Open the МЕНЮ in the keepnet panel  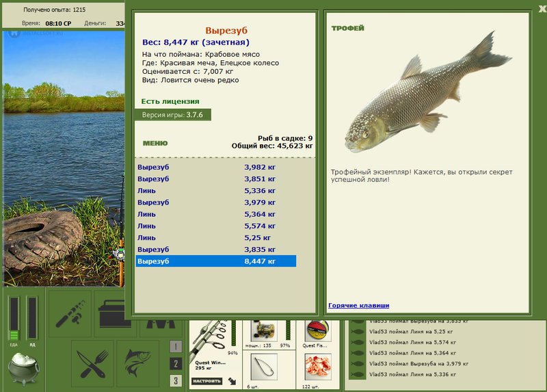pos(155,143)
